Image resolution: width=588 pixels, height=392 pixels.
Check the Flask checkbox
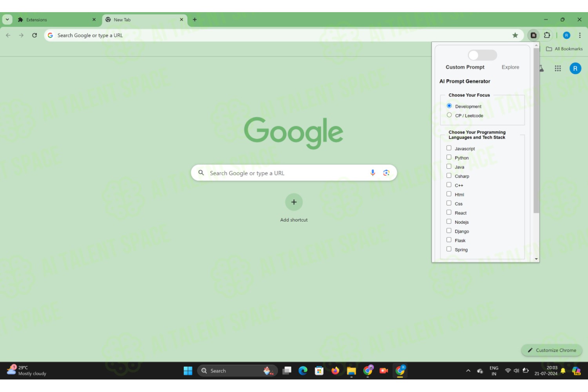pyautogui.click(x=449, y=240)
